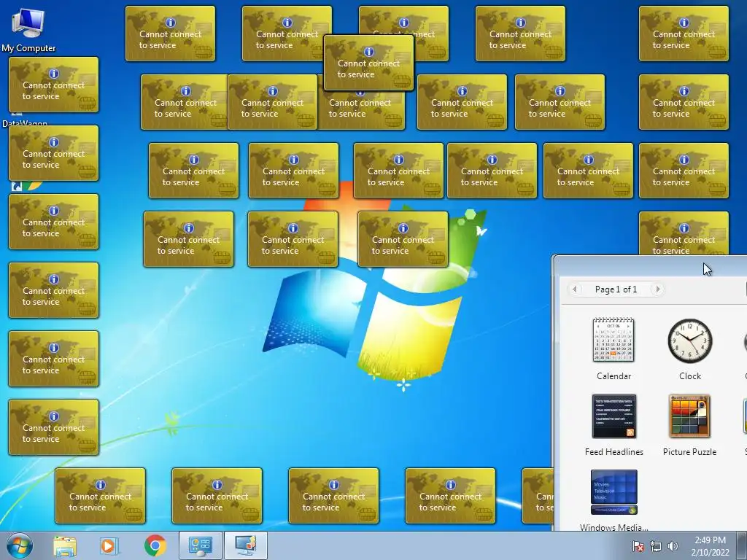Go to the previous gadget gallery page
The height and width of the screenshot is (560, 747).
[575, 289]
